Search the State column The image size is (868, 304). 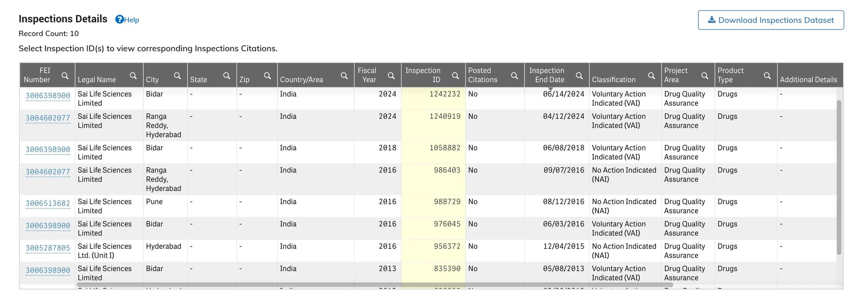pos(227,76)
